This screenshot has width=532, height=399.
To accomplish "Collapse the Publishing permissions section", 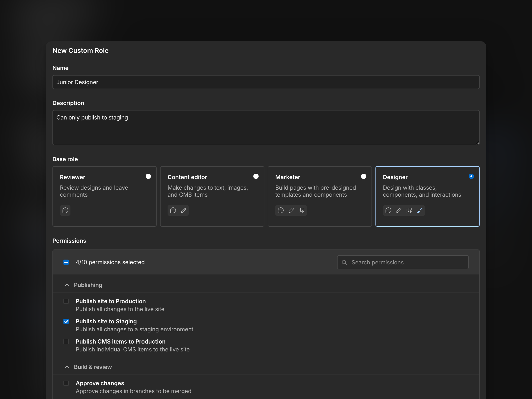I will [x=67, y=285].
